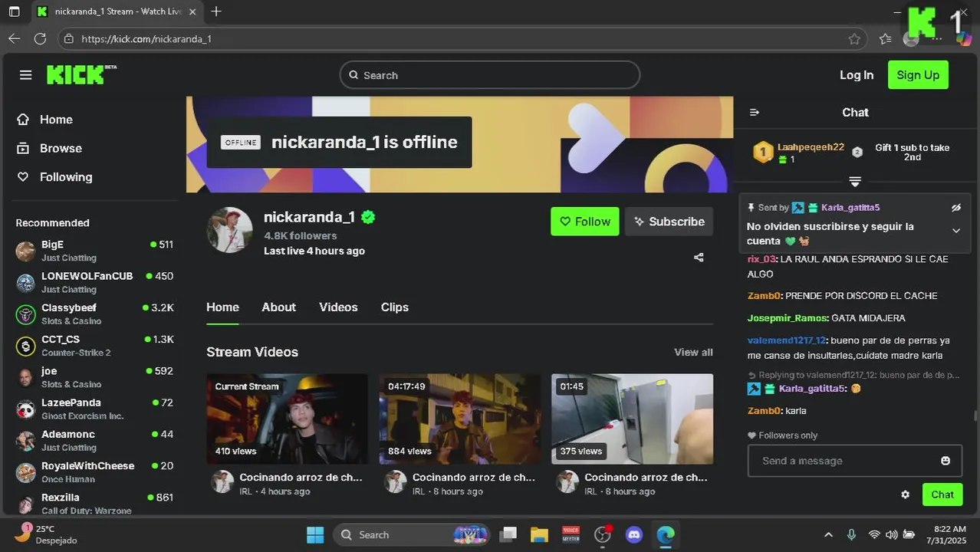Click Laahpeqeeh22 top gifter
The image size is (980, 552).
(811, 147)
